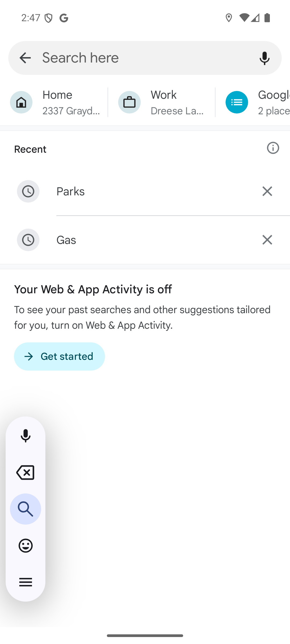290x644 pixels.
Task: Remove Gas from recent searches
Action: click(x=267, y=240)
